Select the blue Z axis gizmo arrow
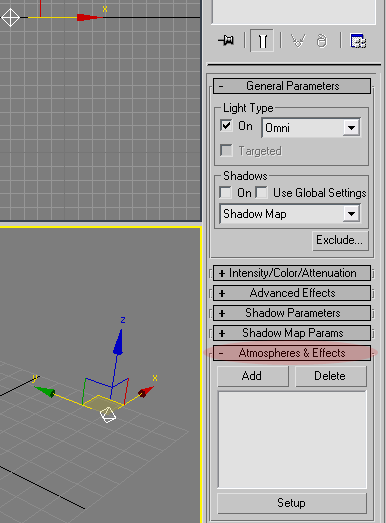The height and width of the screenshot is (523, 386). point(118,342)
